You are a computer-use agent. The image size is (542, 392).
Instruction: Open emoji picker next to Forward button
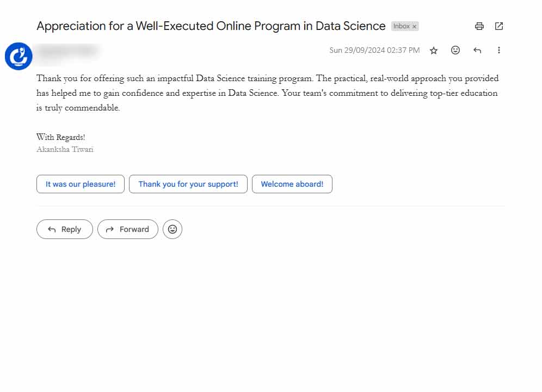click(x=173, y=229)
